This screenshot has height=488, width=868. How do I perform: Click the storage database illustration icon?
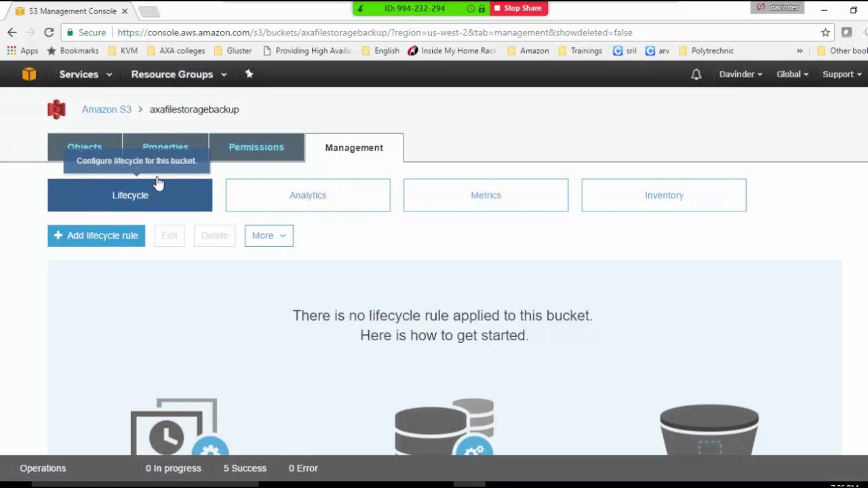coord(444,427)
